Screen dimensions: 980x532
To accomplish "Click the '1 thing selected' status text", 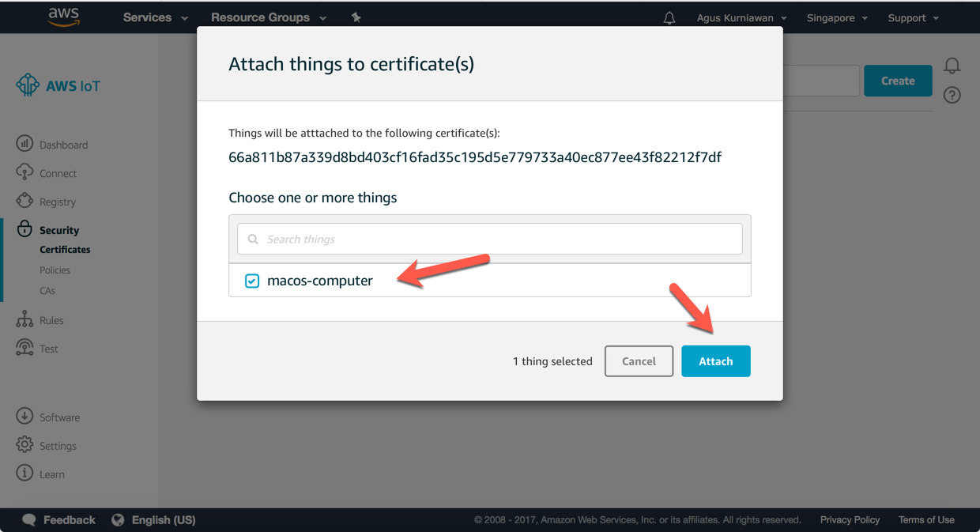I will coord(552,361).
